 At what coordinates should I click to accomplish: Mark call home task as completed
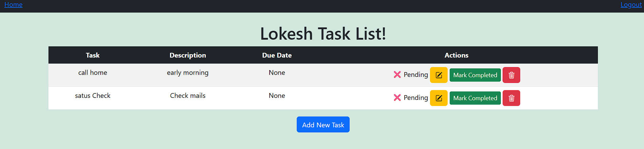click(x=475, y=75)
